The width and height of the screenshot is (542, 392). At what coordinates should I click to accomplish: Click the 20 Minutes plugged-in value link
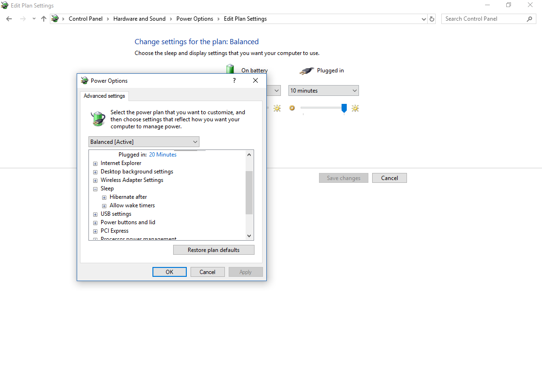[163, 155]
